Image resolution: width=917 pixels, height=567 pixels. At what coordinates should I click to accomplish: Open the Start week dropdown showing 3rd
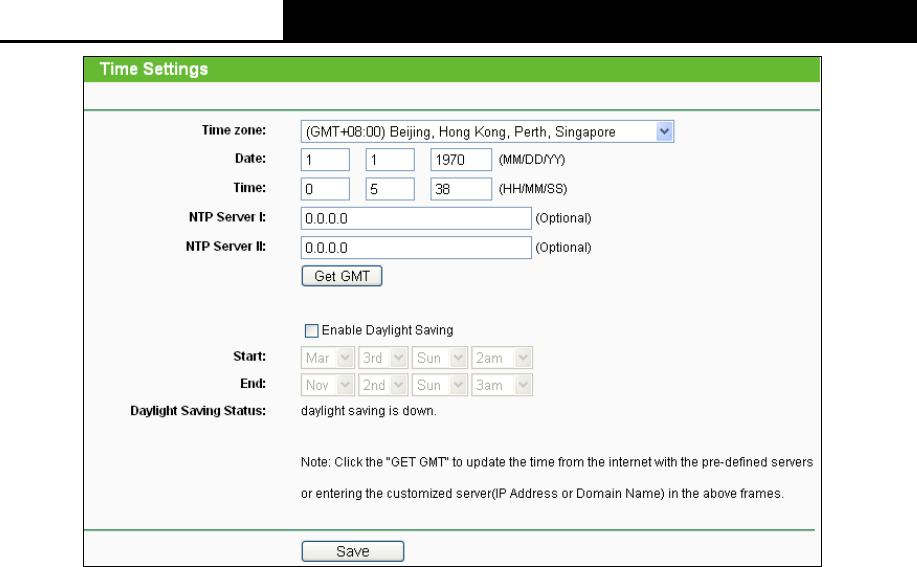pos(383,358)
